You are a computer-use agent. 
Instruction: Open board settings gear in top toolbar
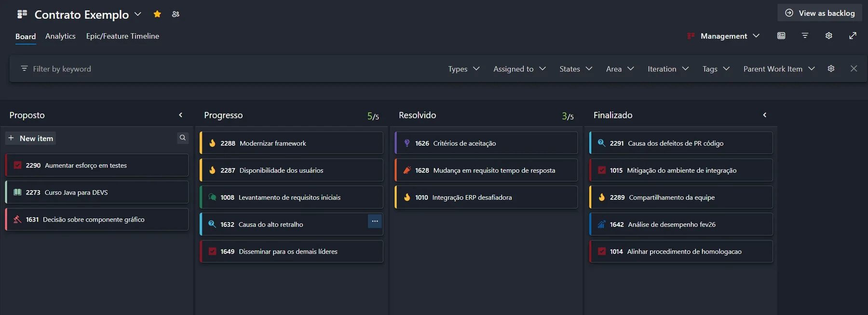(829, 36)
